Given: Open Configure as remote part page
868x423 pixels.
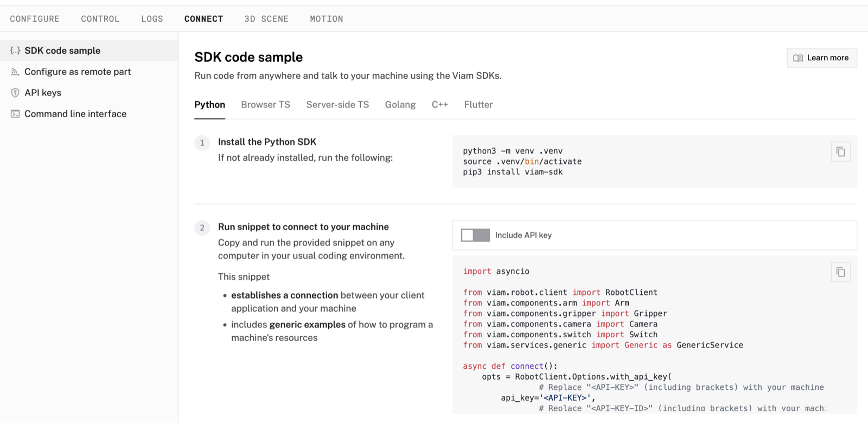Looking at the screenshot, I should (x=89, y=72).
